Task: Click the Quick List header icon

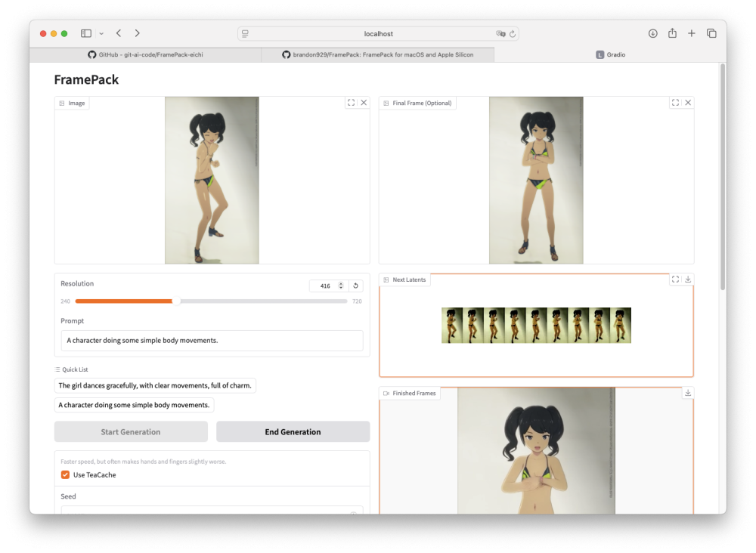Action: tap(57, 369)
